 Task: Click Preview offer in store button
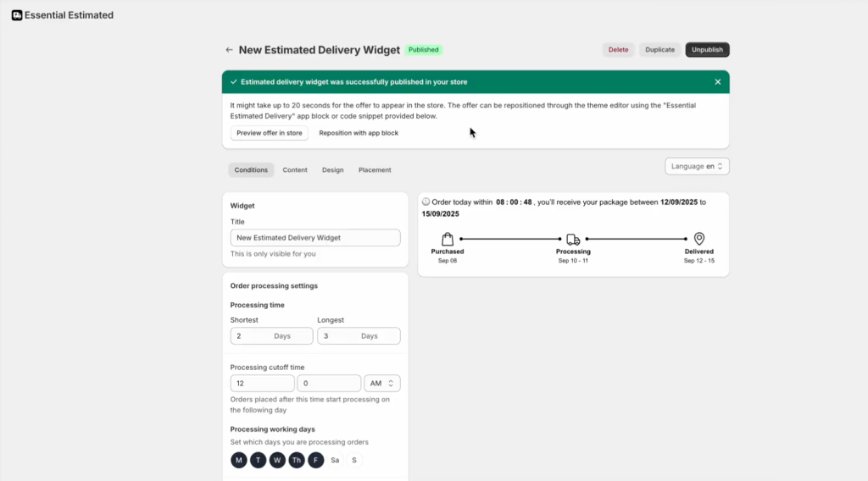(x=269, y=133)
